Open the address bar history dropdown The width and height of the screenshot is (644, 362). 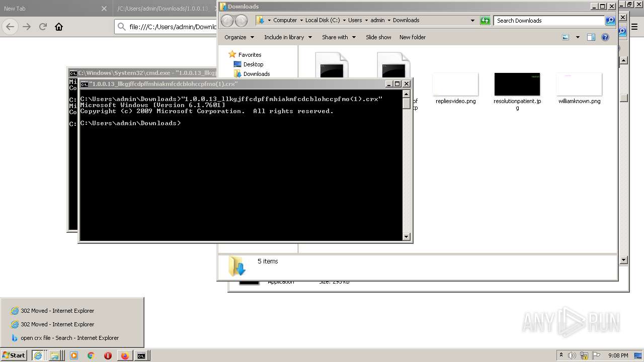coord(472,21)
